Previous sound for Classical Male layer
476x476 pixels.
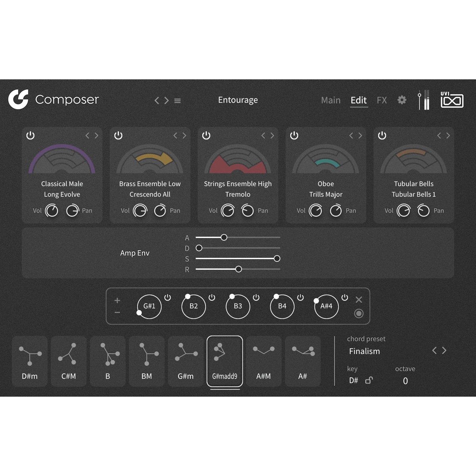[x=87, y=135]
